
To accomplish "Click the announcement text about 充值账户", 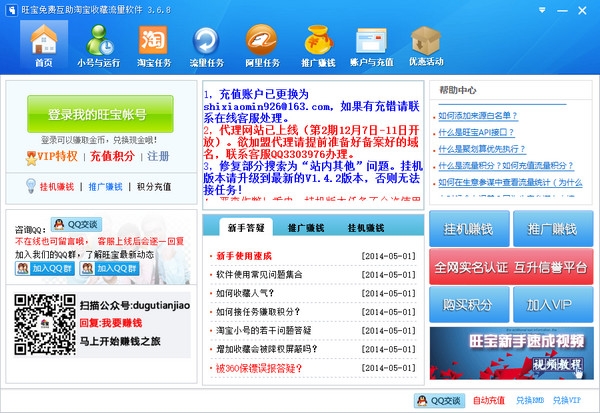I will pyautogui.click(x=311, y=106).
